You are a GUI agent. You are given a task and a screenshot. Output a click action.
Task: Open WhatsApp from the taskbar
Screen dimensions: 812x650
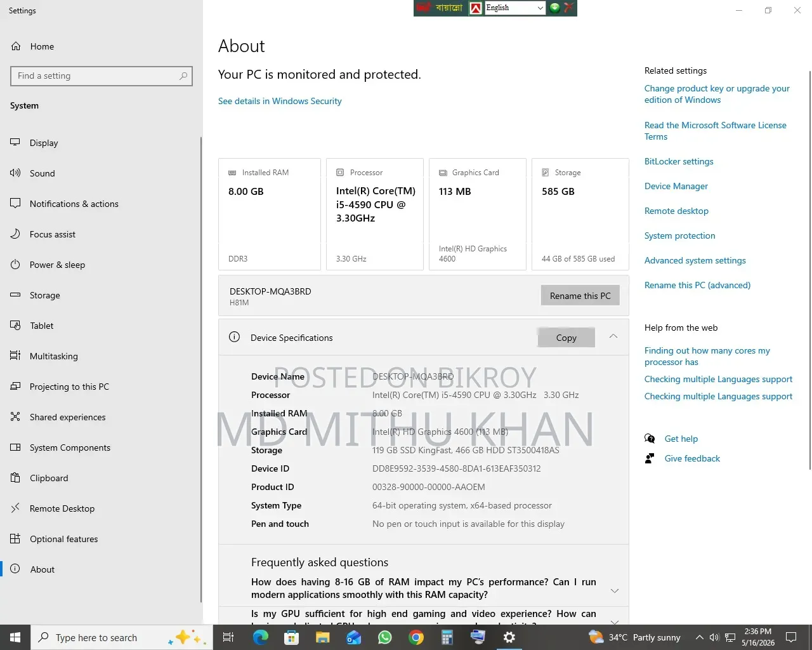[x=384, y=637]
